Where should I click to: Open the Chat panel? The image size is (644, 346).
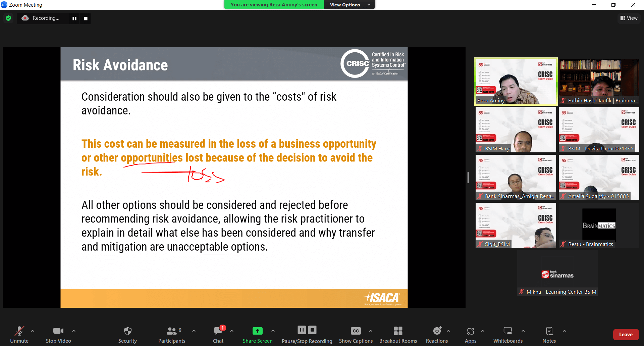pyautogui.click(x=218, y=331)
